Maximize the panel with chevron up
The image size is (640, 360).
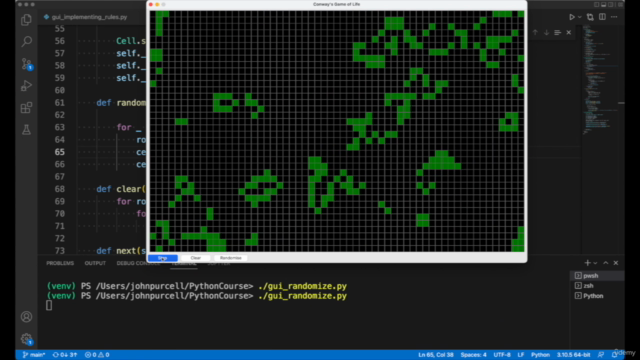[x=606, y=263]
